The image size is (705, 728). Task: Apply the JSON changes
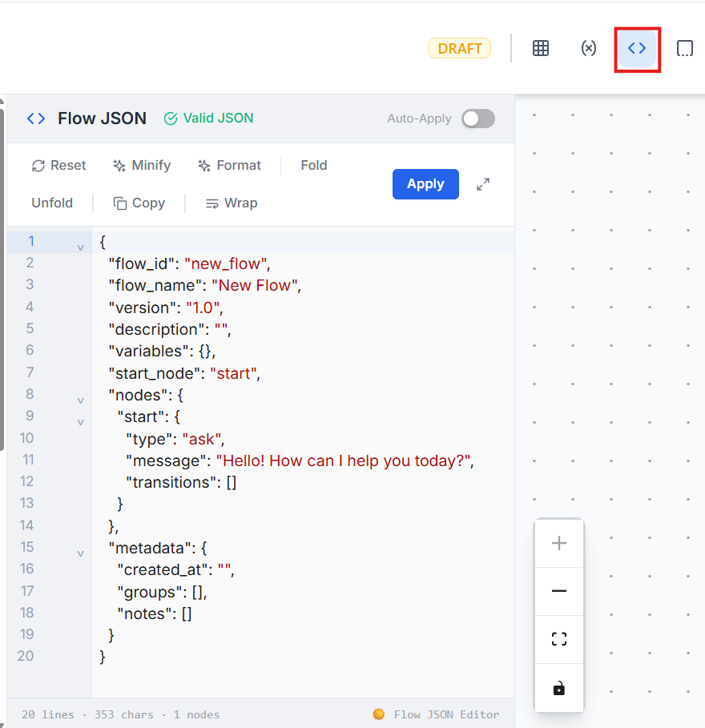pos(425,184)
